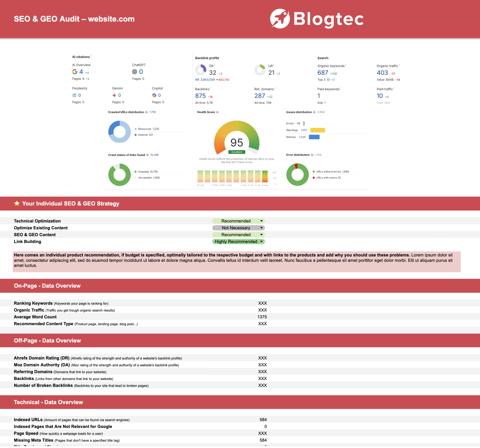The image size is (480, 448).
Task: Click the Moz Domain Authority (DA) row label
Action: click(96, 365)
